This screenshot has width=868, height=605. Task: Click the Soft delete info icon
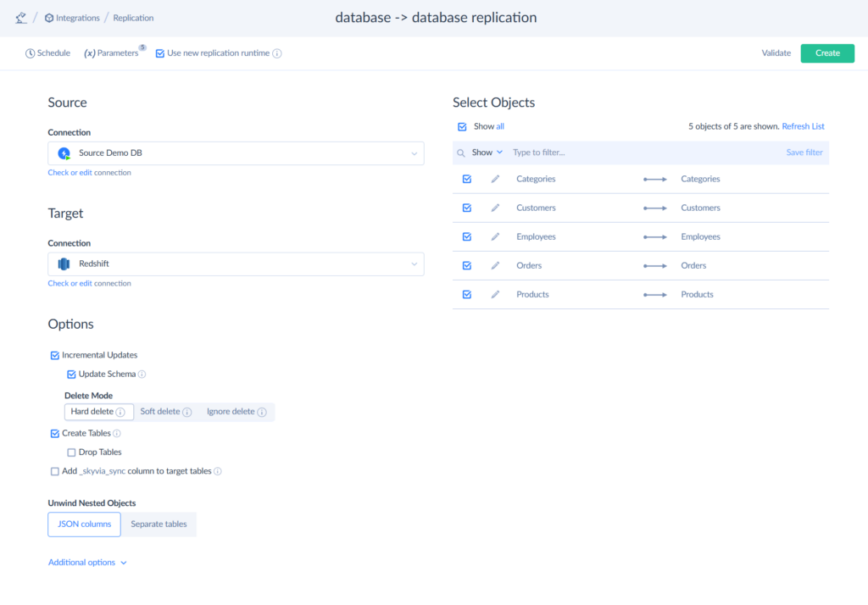[x=187, y=412]
